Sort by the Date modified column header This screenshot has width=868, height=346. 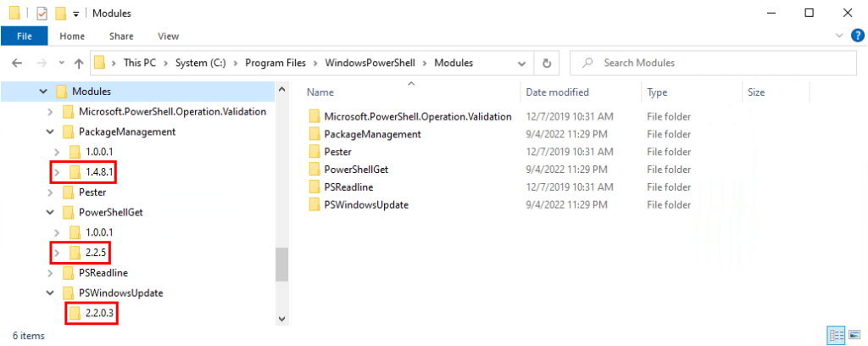[558, 92]
